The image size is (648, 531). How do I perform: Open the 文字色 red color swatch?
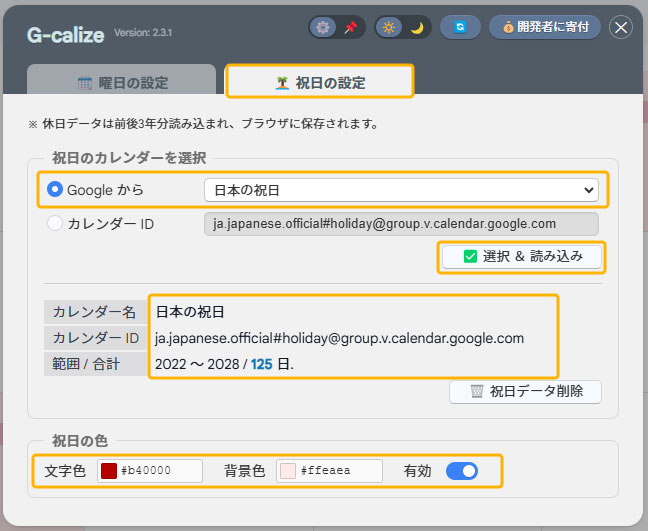pos(109,471)
